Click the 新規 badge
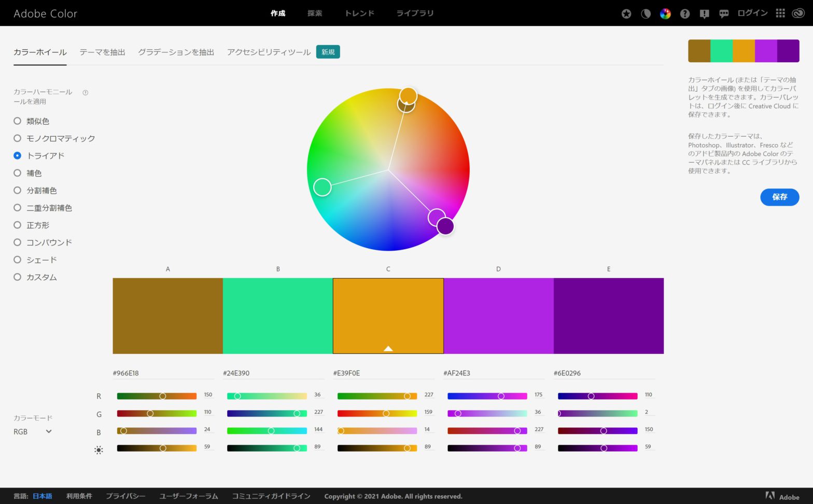The height and width of the screenshot is (504, 813). pyautogui.click(x=328, y=52)
